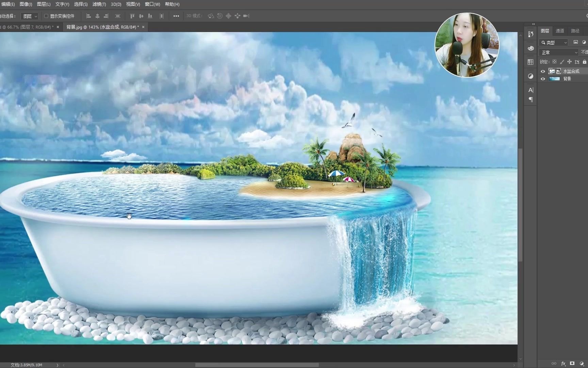Open the 图层(L) menu

pyautogui.click(x=44, y=4)
